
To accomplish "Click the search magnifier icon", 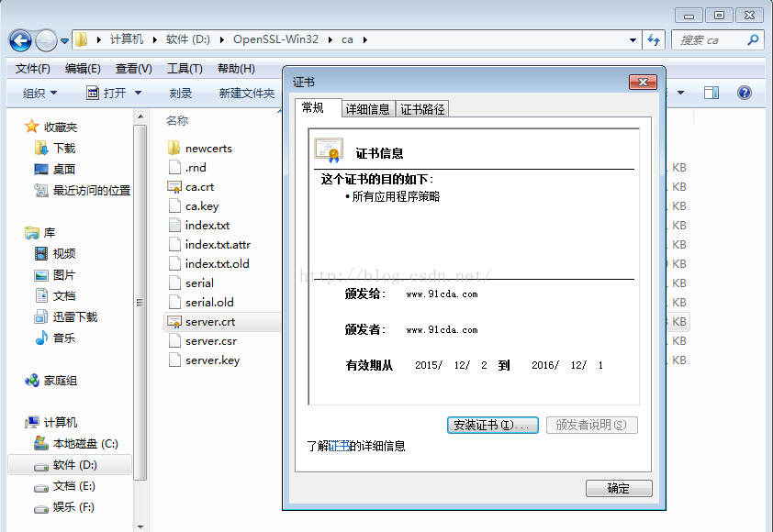I will (x=753, y=40).
